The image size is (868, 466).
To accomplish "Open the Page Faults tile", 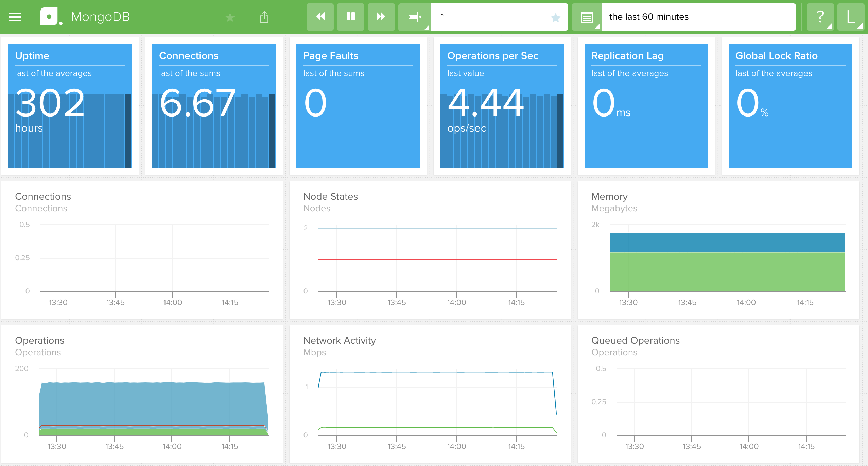I will (358, 106).
